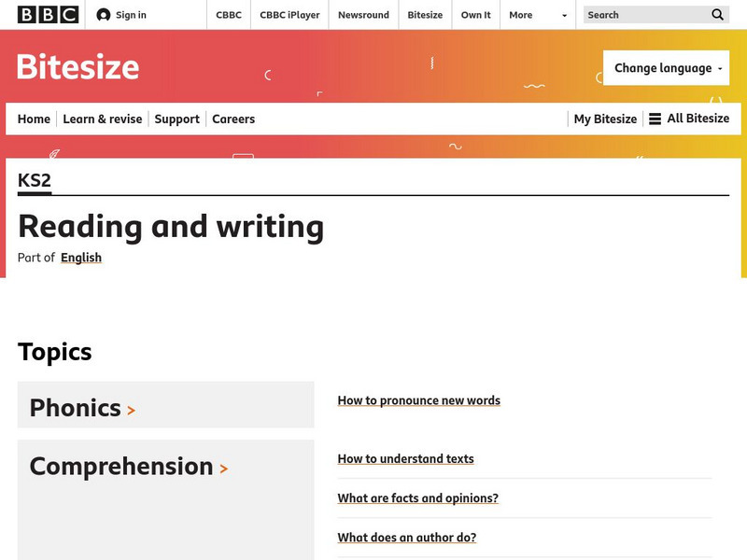Screen dimensions: 747x560
Task: Open How to pronounce new words
Action: (419, 400)
